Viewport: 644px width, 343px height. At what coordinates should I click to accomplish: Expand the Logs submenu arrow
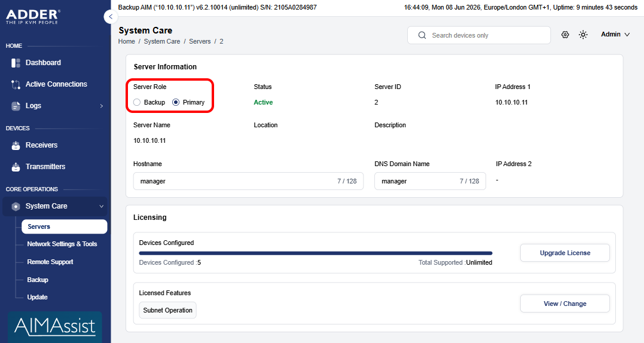[102, 106]
